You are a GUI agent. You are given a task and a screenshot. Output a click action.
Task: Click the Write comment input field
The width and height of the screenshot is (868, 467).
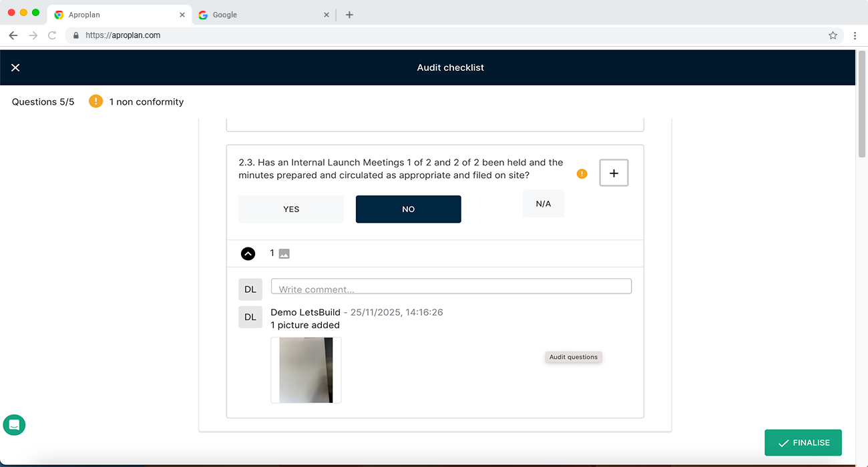click(x=451, y=287)
